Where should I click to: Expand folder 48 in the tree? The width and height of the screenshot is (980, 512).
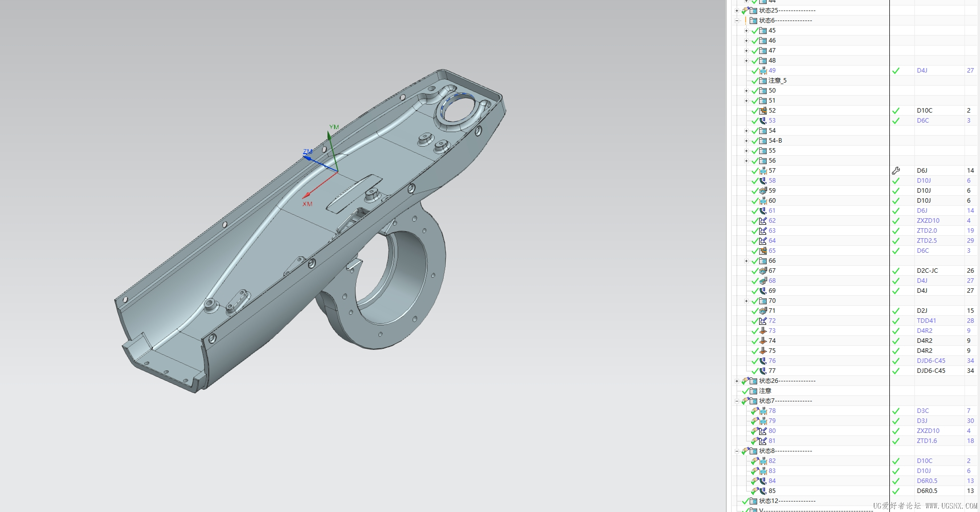coord(746,61)
